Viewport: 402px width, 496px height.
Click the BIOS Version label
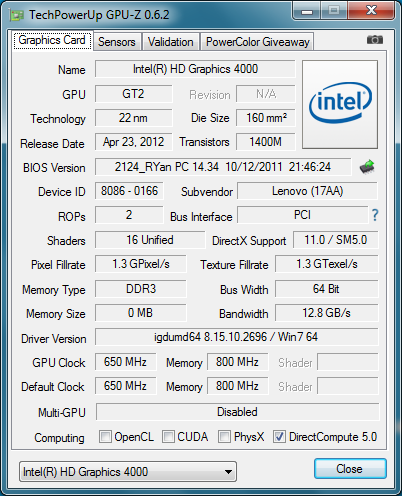pos(54,168)
